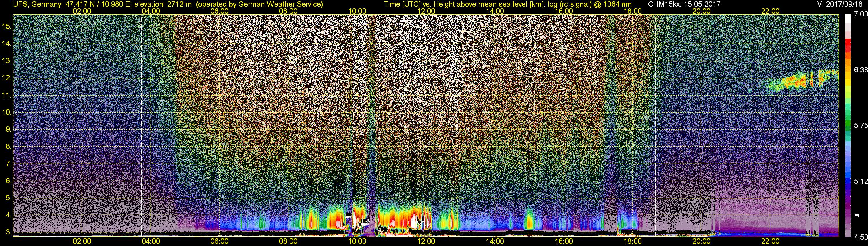Click the 6. km height axis label
This screenshot has width=868, height=246.
(x=8, y=181)
